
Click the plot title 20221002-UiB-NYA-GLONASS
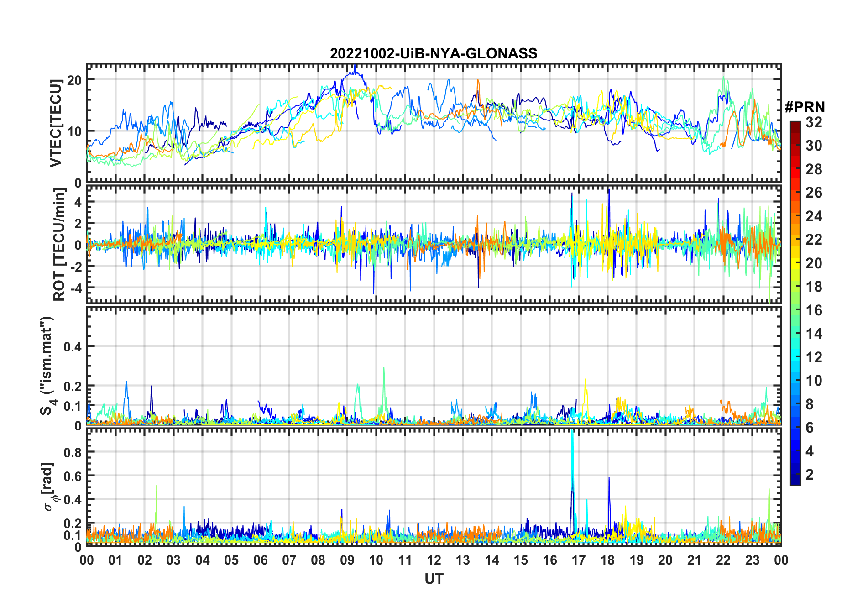point(434,53)
